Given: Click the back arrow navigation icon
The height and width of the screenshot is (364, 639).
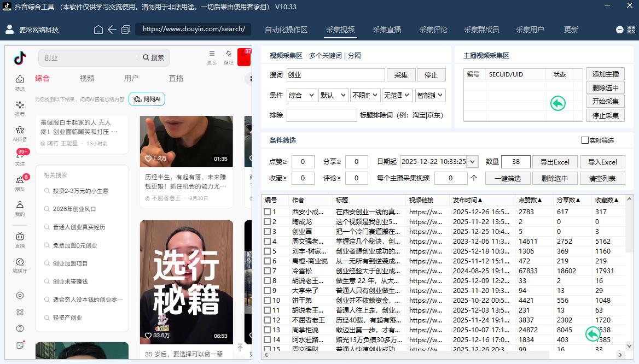Looking at the screenshot, I should pyautogui.click(x=112, y=30).
